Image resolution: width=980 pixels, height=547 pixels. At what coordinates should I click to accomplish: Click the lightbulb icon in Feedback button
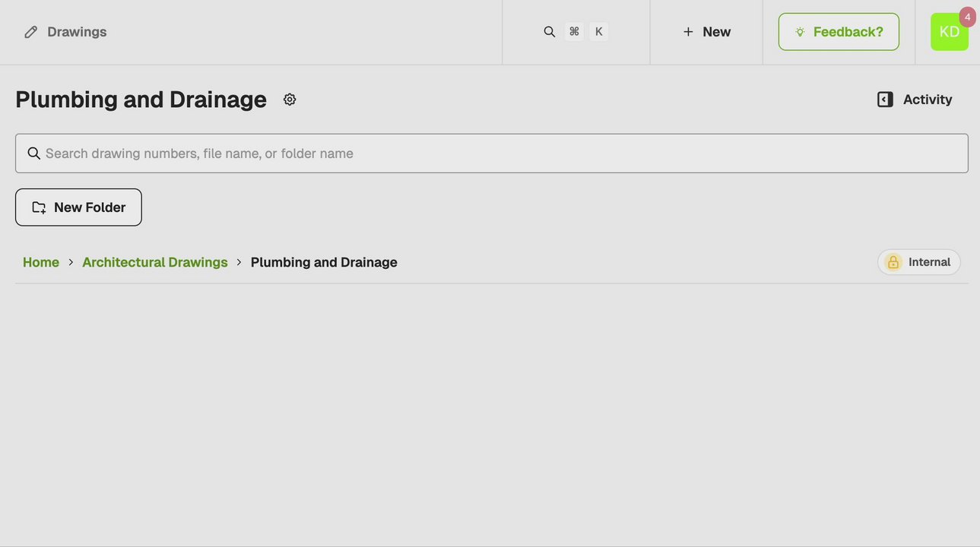tap(800, 32)
